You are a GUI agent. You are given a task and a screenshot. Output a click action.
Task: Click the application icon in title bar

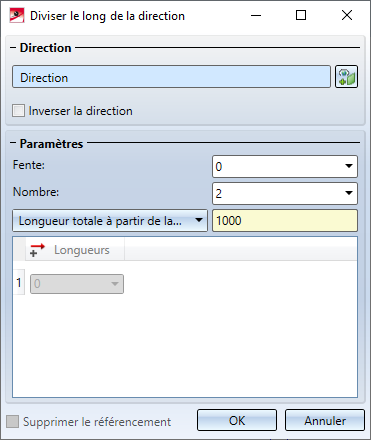tap(17, 15)
